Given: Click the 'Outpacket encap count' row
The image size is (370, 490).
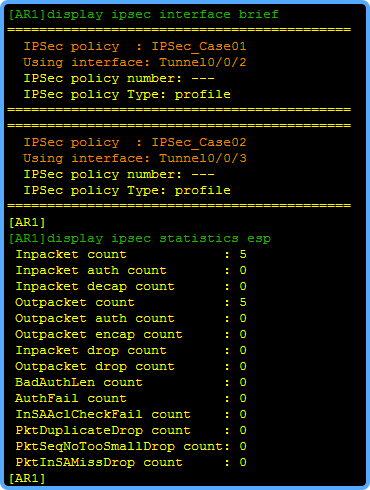Looking at the screenshot, I should pos(131,335).
